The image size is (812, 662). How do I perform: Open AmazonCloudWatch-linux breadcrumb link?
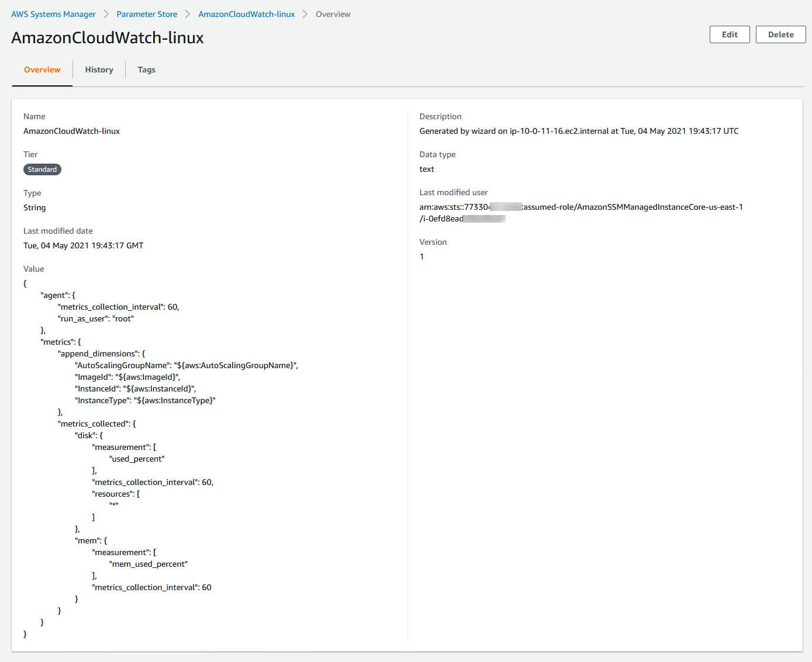pyautogui.click(x=246, y=14)
